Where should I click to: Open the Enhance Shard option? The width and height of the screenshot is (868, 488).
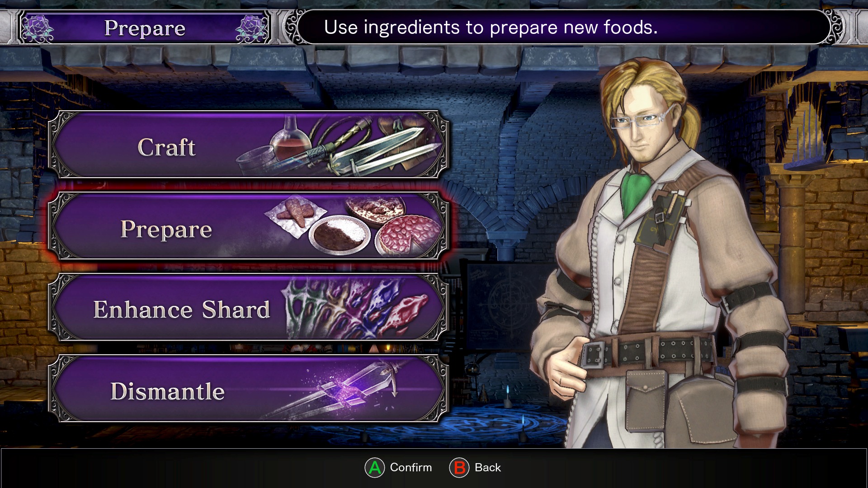(248, 307)
